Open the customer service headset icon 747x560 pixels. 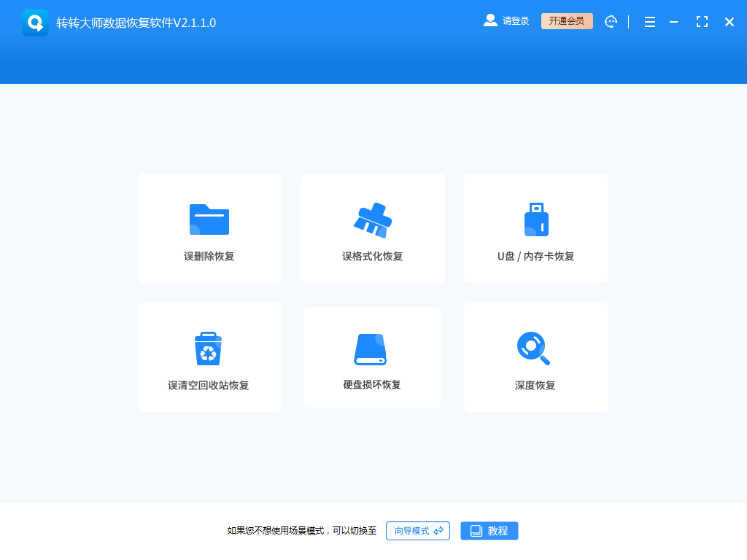pos(611,21)
